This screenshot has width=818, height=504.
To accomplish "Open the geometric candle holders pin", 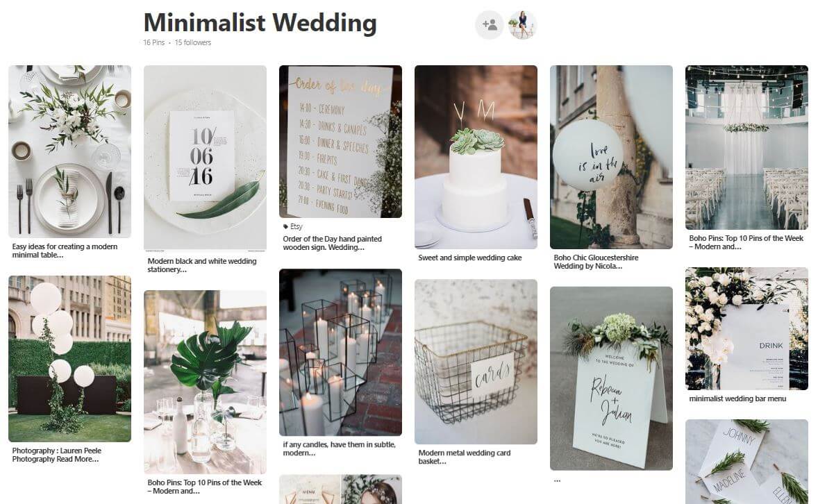I will coord(341,352).
